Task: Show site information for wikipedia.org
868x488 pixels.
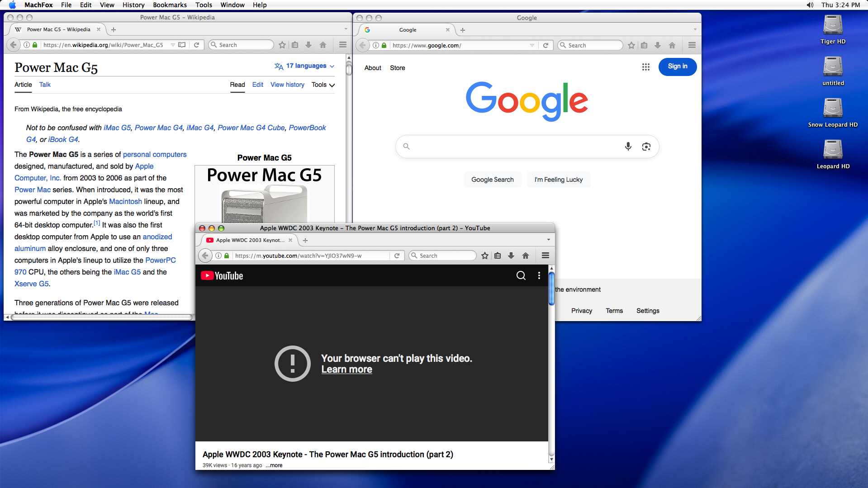Action: [27, 45]
